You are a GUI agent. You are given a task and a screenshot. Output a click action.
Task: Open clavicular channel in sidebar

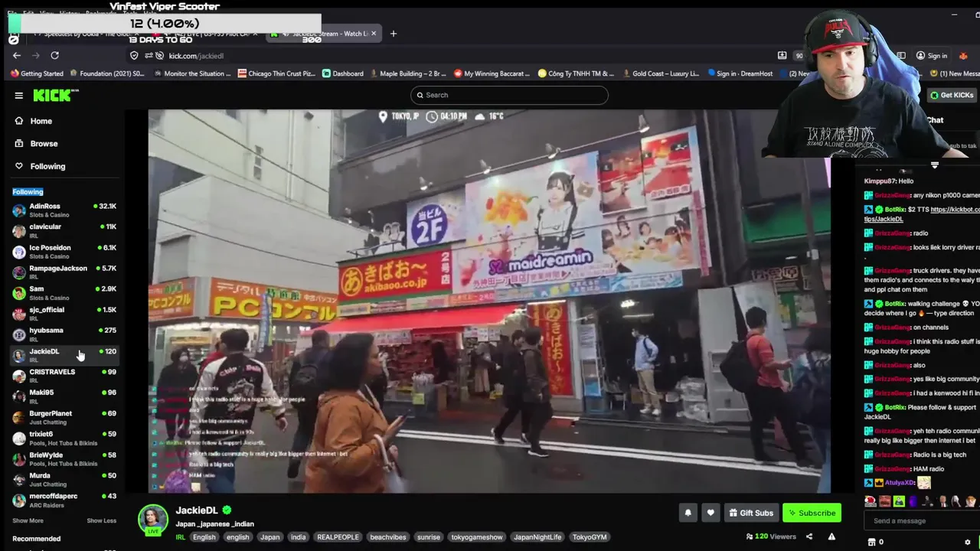(x=64, y=230)
